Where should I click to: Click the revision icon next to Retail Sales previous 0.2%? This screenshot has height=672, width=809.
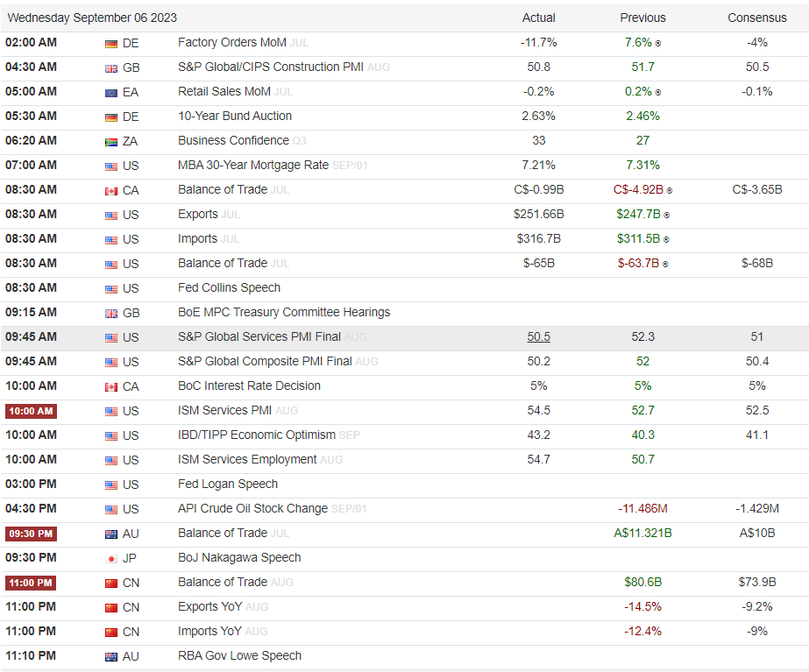(x=658, y=93)
